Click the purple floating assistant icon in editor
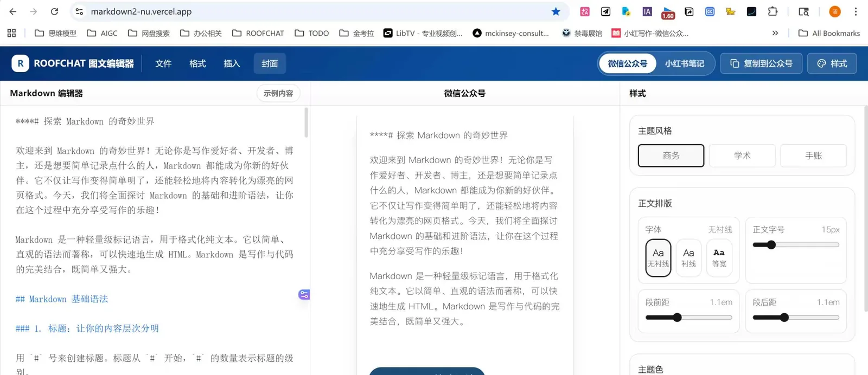 click(x=304, y=294)
